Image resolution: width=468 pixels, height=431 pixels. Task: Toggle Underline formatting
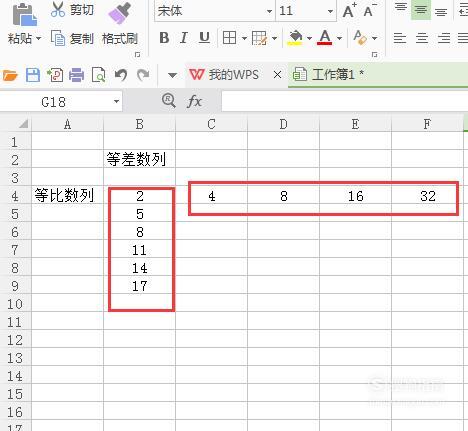(x=204, y=38)
